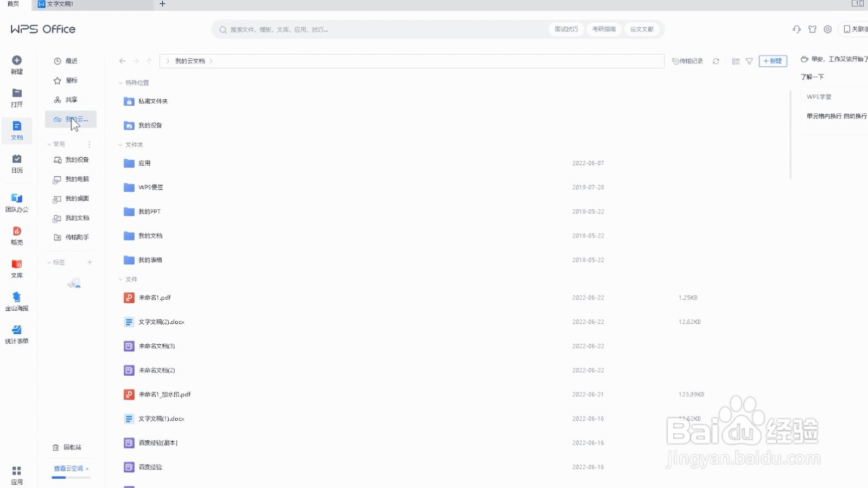Switch view mode with the list view icon
Viewport: 868px width, 488px height.
coord(736,61)
